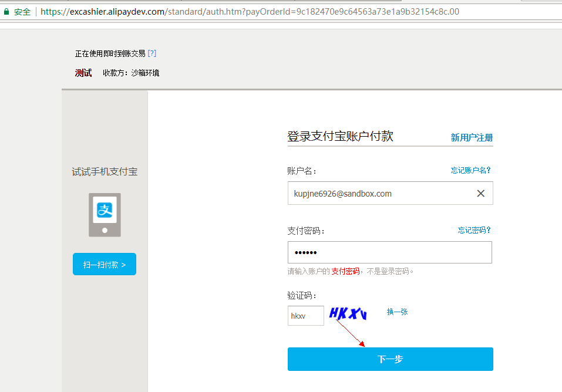
Task: Click the Alipay logo phone image
Action: [x=105, y=215]
